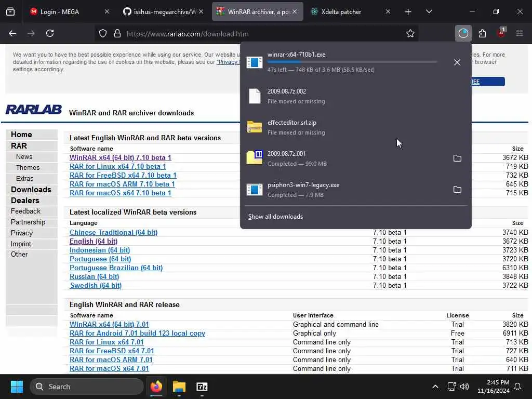
Task: Open the clock showing 2:45 PM
Action: (494, 387)
